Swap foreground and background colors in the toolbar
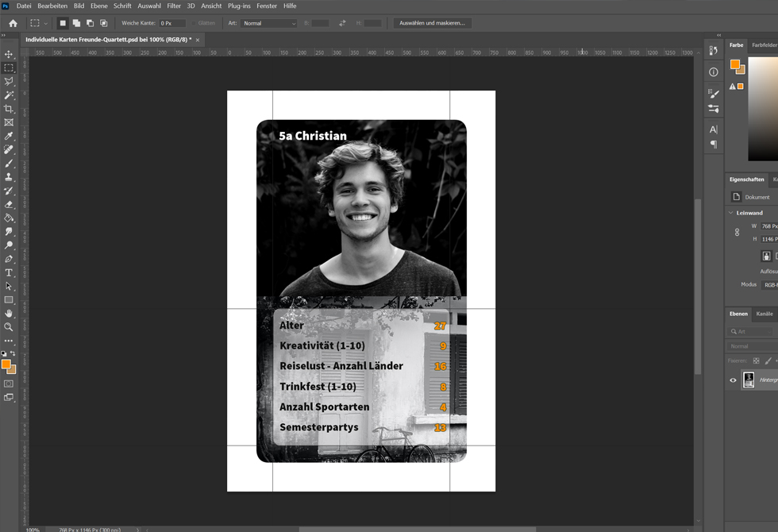 click(13, 354)
